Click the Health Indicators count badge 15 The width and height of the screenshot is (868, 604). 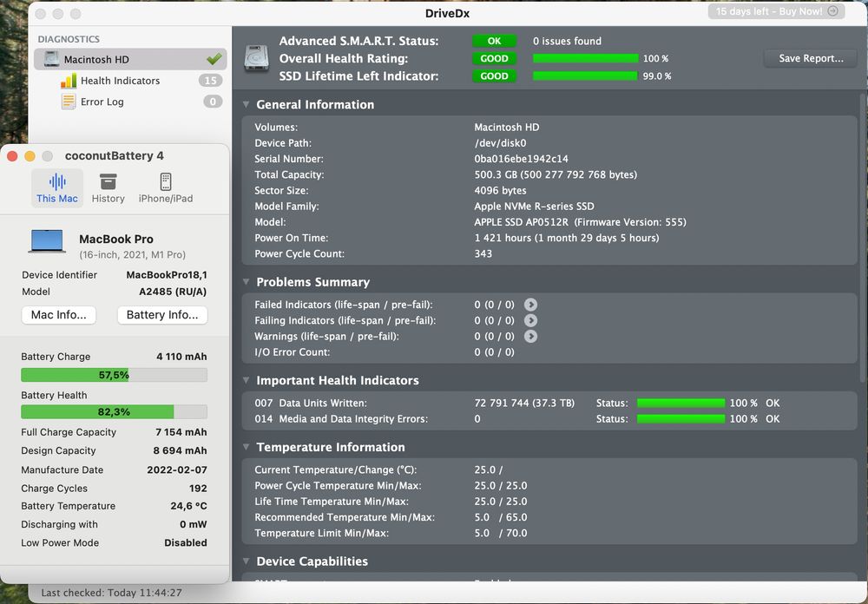tap(210, 81)
